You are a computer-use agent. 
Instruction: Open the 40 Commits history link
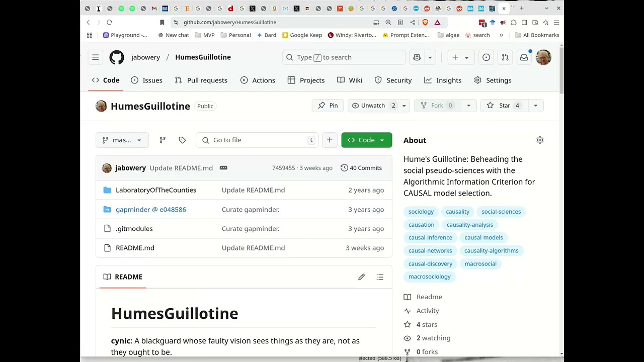tap(361, 168)
